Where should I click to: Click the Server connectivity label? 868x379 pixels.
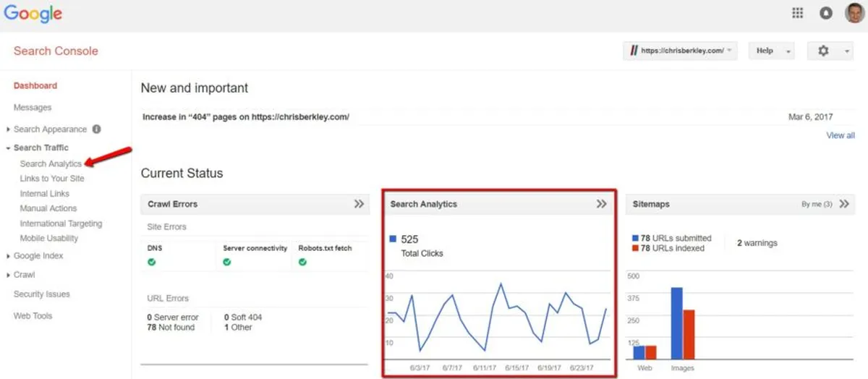pos(255,248)
